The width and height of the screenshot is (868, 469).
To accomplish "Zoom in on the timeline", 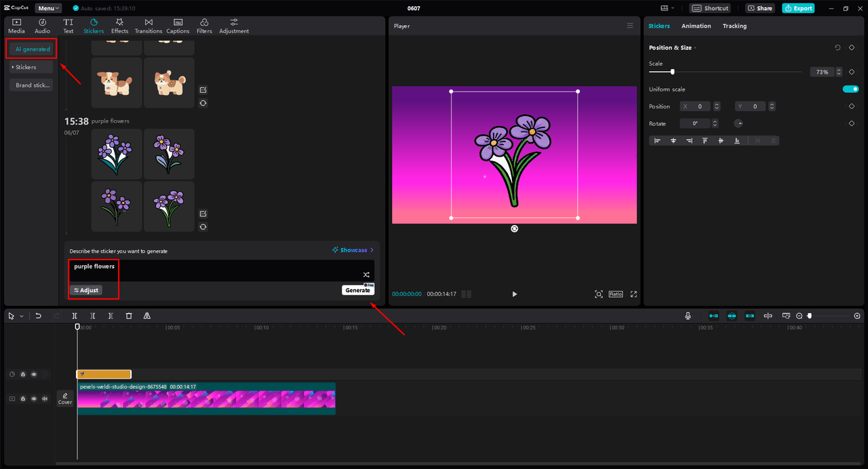I will pyautogui.click(x=857, y=316).
